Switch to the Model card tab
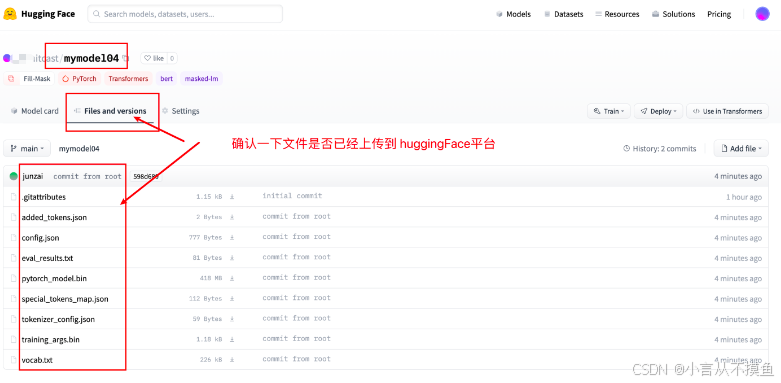 coord(34,111)
